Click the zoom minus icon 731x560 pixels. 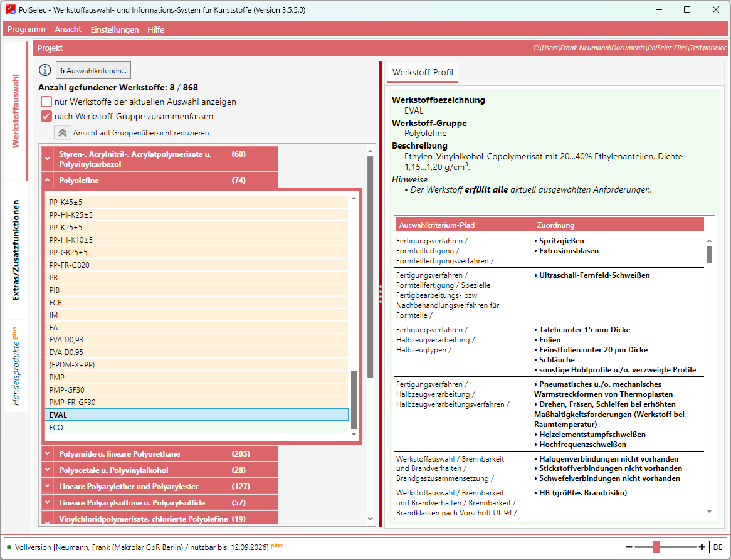coord(629,547)
